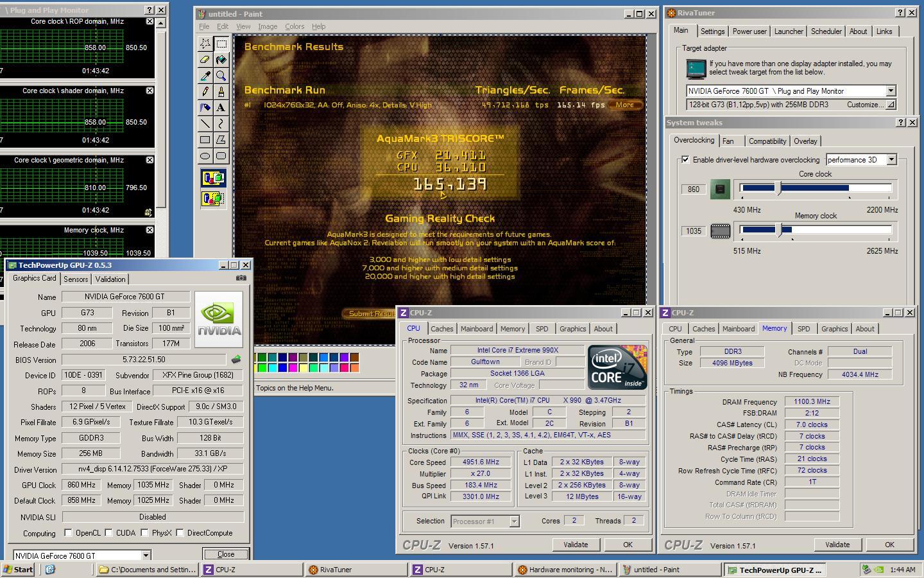Select the Fill With Color bucket tool
The image size is (924, 578).
tap(221, 60)
